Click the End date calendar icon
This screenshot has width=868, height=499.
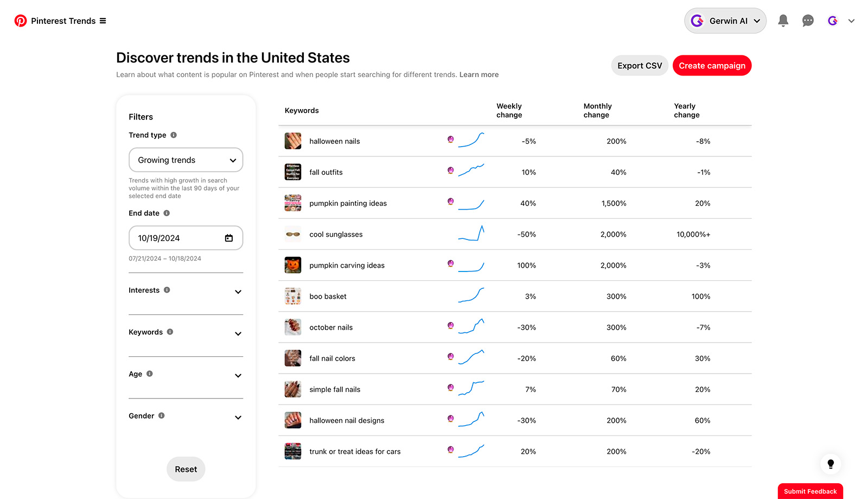(229, 238)
